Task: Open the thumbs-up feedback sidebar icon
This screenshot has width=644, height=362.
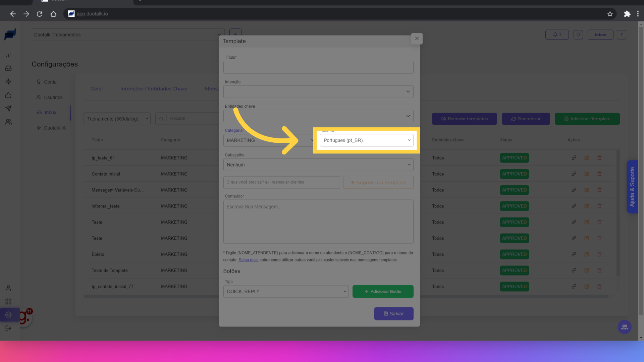Action: tap(8, 95)
